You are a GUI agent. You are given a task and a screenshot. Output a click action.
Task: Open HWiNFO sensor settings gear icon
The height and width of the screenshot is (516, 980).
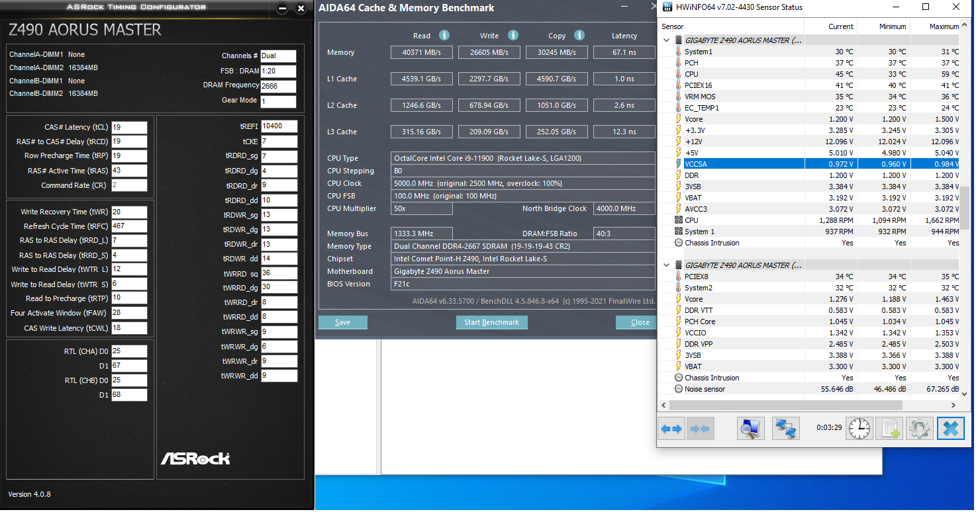coord(919,428)
